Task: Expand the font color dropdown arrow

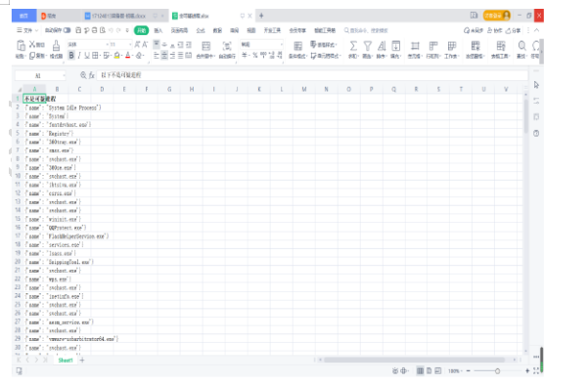Action: pyautogui.click(x=133, y=56)
